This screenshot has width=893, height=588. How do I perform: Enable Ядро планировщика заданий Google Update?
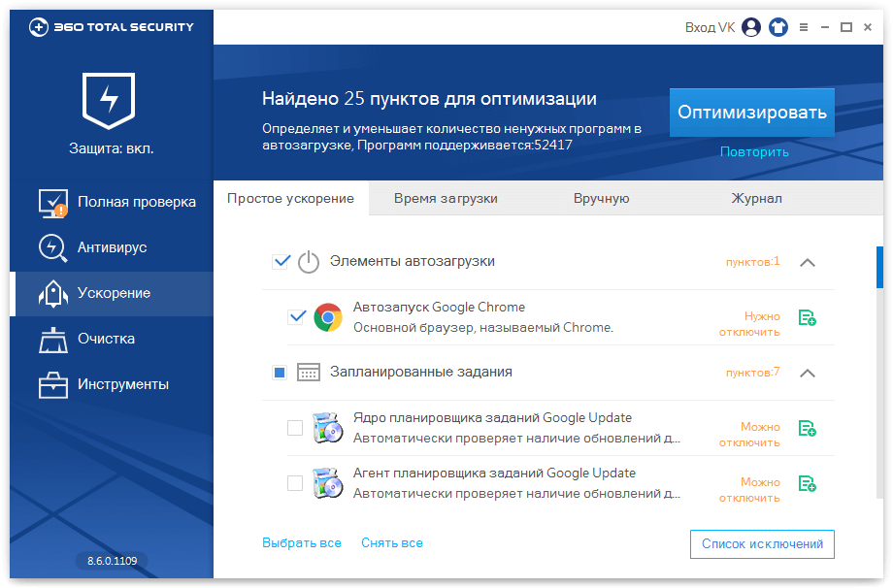295,427
